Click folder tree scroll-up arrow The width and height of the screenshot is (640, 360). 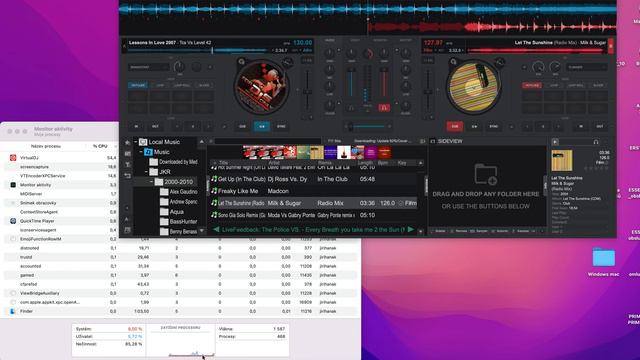(x=202, y=142)
